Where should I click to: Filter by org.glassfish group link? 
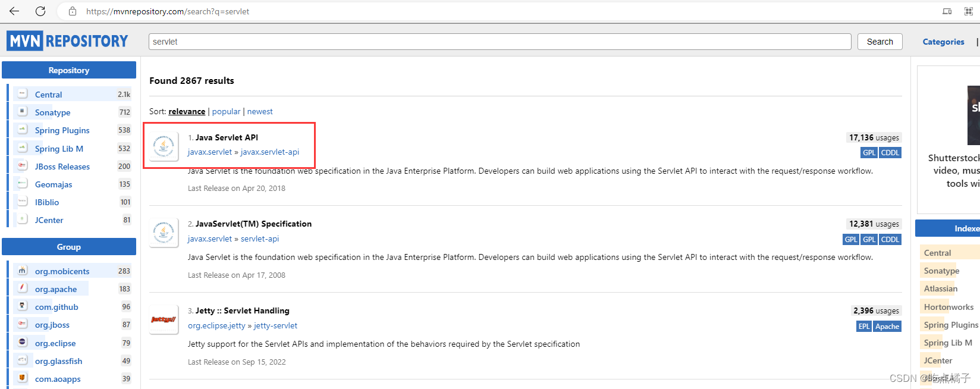[58, 361]
